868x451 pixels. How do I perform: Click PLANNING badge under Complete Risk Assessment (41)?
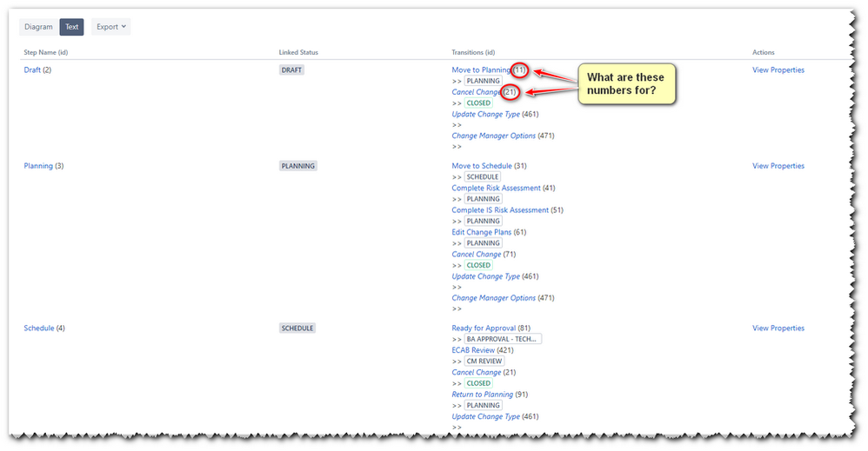[484, 199]
